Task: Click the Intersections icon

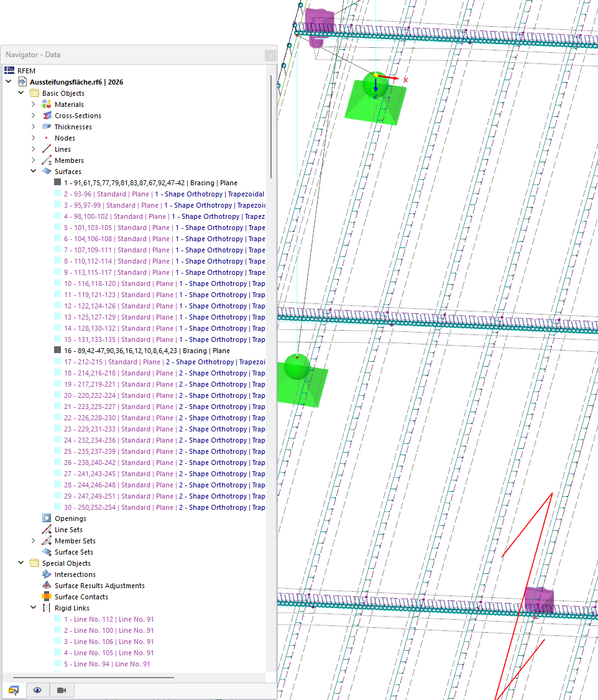Action: click(x=47, y=574)
